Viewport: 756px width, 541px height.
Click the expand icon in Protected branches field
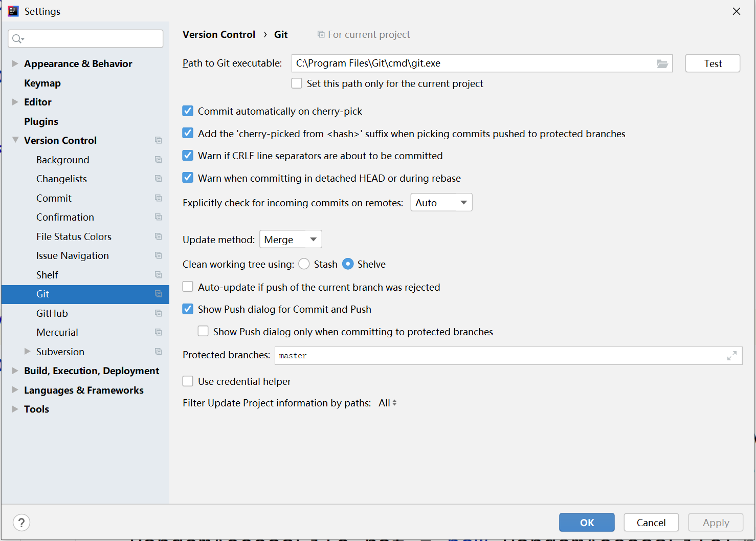click(731, 356)
